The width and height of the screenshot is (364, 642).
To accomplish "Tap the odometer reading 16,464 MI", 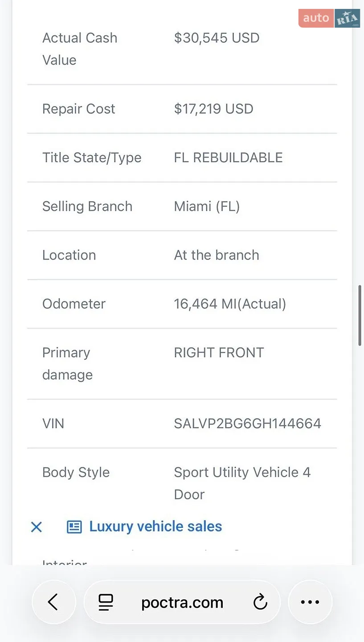I will point(230,304).
